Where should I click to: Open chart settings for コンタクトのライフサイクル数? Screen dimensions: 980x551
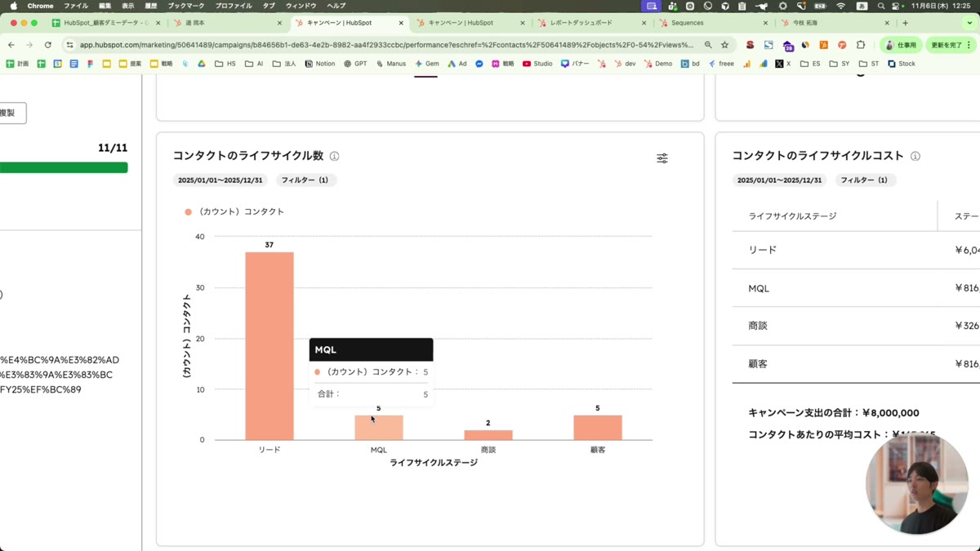(x=661, y=158)
